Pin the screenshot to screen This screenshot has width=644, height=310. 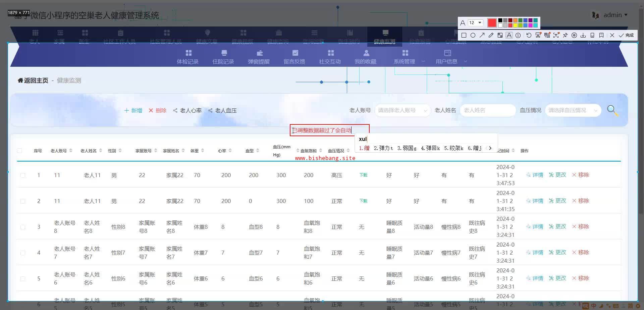565,35
